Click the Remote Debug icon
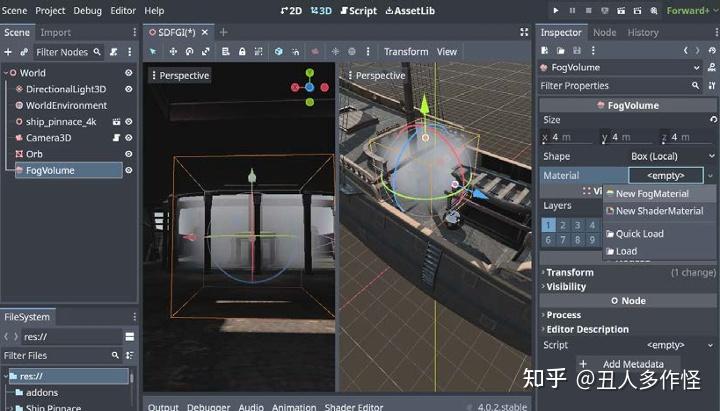Image resolution: width=720 pixels, height=411 pixels. 605,10
